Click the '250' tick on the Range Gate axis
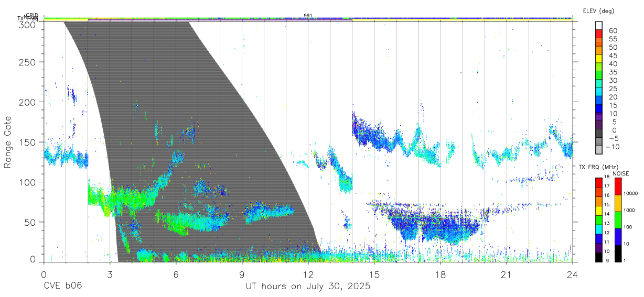The width and height of the screenshot is (644, 297). tap(28, 62)
